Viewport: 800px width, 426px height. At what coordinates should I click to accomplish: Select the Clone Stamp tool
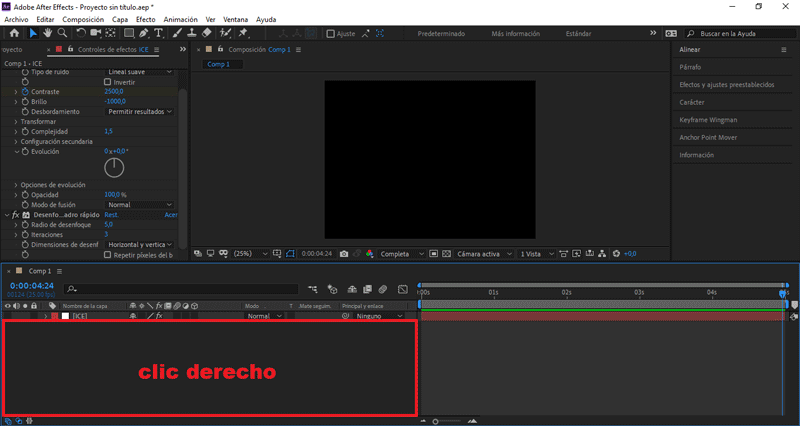coord(192,33)
